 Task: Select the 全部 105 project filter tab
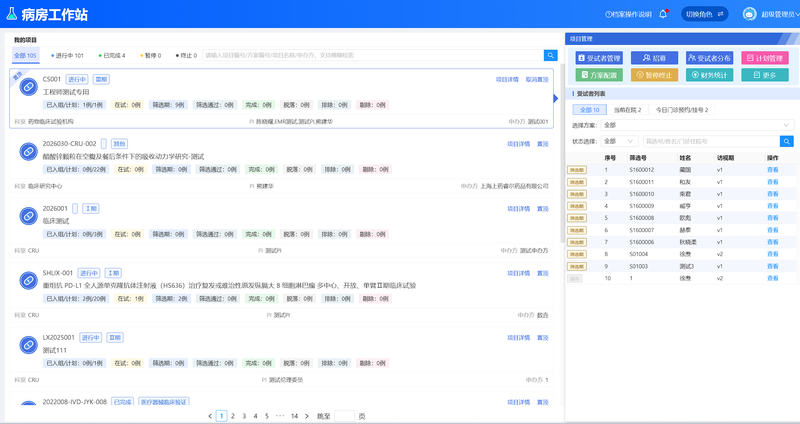point(25,55)
